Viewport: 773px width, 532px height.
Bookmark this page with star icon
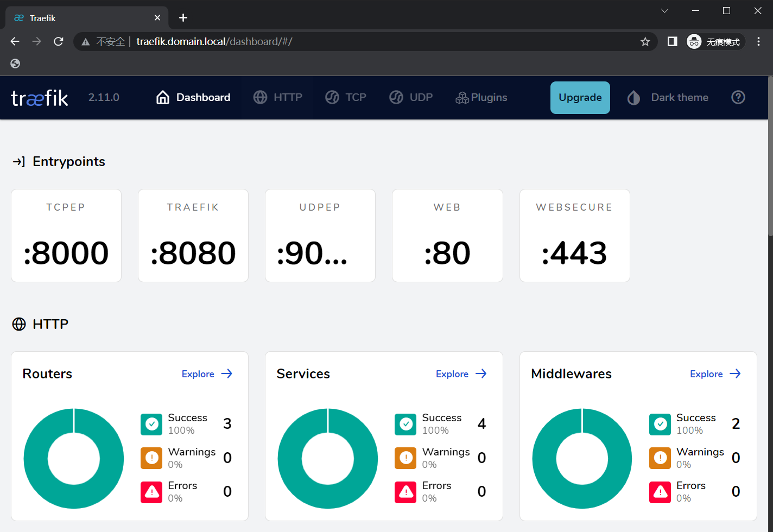(x=645, y=42)
